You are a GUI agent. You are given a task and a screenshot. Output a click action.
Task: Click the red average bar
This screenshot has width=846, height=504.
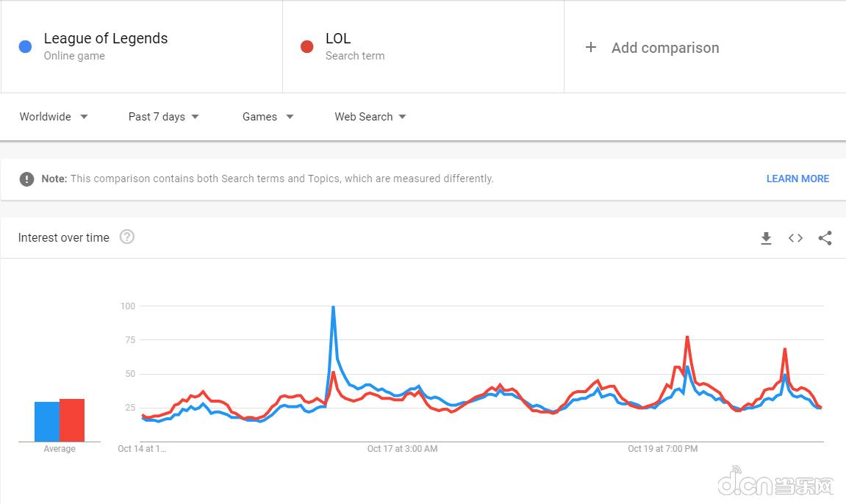coord(72,420)
